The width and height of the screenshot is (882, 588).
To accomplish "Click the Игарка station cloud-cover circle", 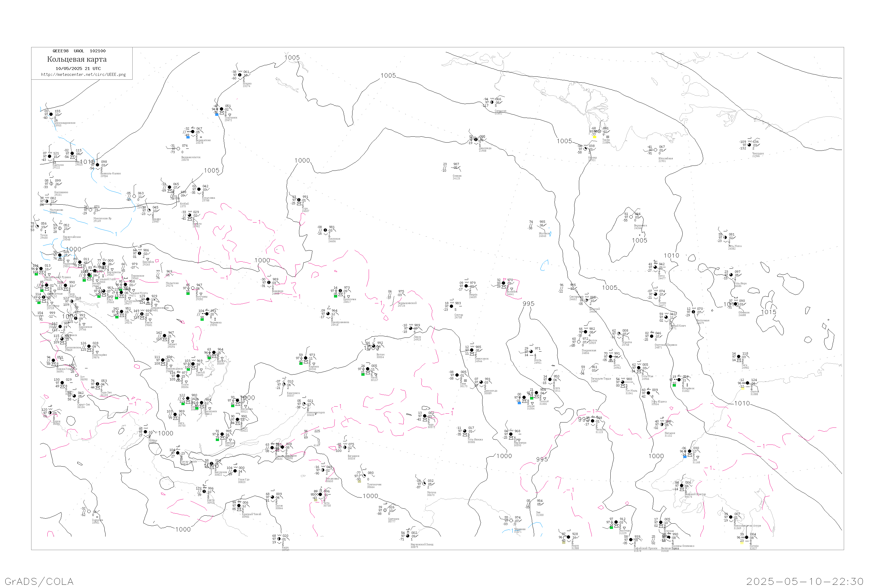I will pos(240,75).
